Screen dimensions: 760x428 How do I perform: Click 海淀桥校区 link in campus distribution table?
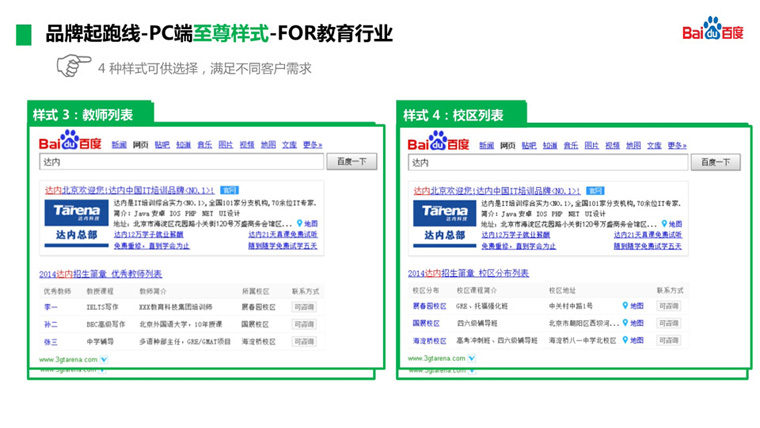tap(429, 340)
